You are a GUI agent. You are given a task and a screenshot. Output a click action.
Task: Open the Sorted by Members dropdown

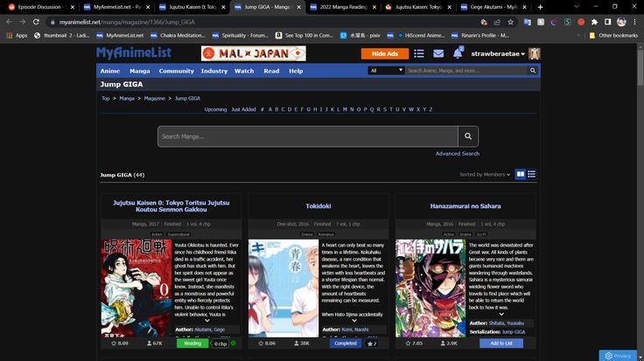[485, 174]
